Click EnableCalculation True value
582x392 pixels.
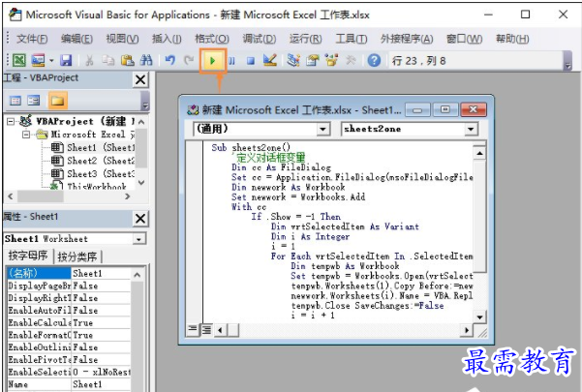pyautogui.click(x=101, y=322)
